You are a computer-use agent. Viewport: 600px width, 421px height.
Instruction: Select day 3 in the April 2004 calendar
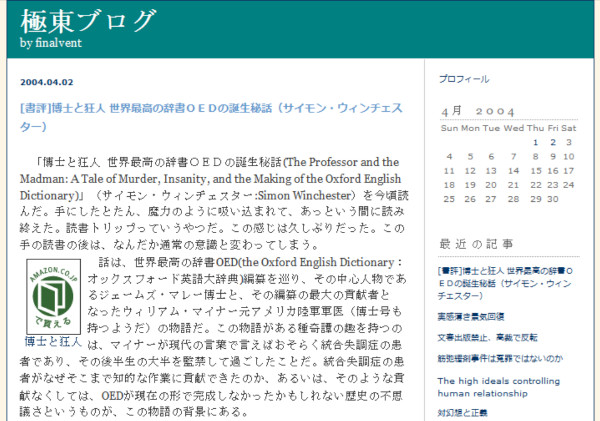[x=569, y=142]
